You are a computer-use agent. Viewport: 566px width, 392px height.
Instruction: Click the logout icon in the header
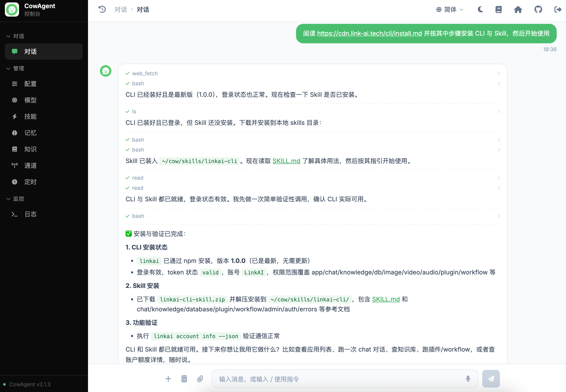pos(558,9)
